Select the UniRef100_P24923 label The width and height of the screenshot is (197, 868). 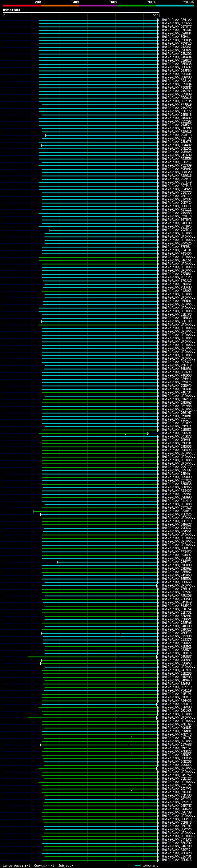click(x=177, y=189)
